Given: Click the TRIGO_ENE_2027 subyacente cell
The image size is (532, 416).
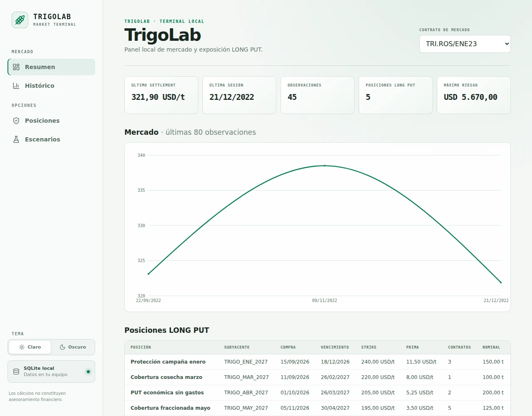Looking at the screenshot, I should pos(246,362).
